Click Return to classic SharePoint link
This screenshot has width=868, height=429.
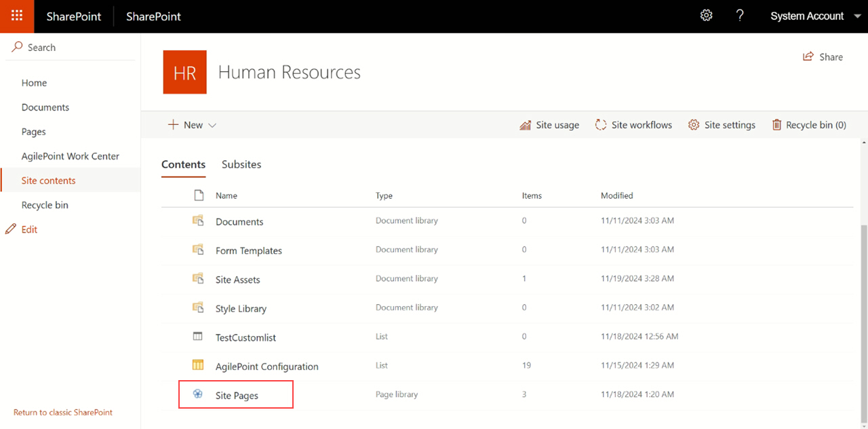coord(63,412)
